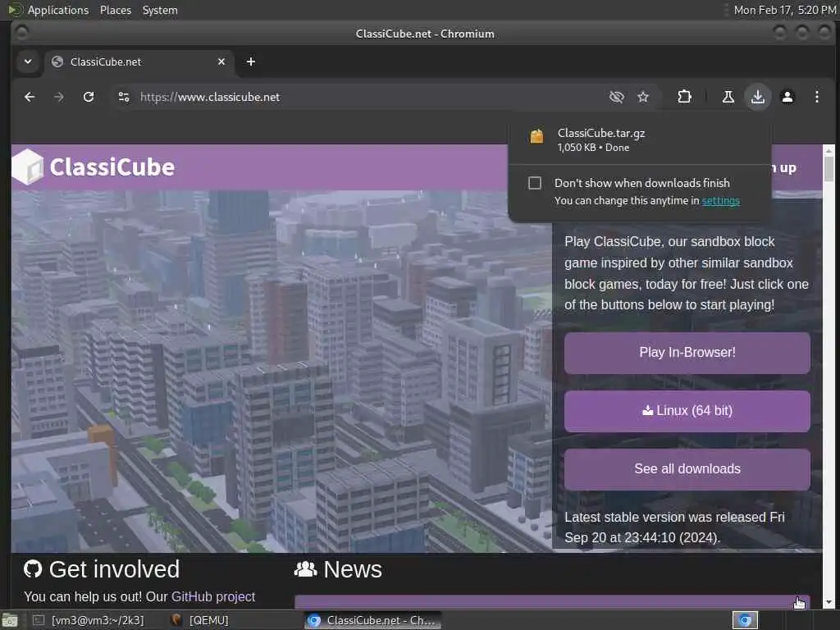
Task: Click the forward navigation arrow
Action: [x=59, y=97]
